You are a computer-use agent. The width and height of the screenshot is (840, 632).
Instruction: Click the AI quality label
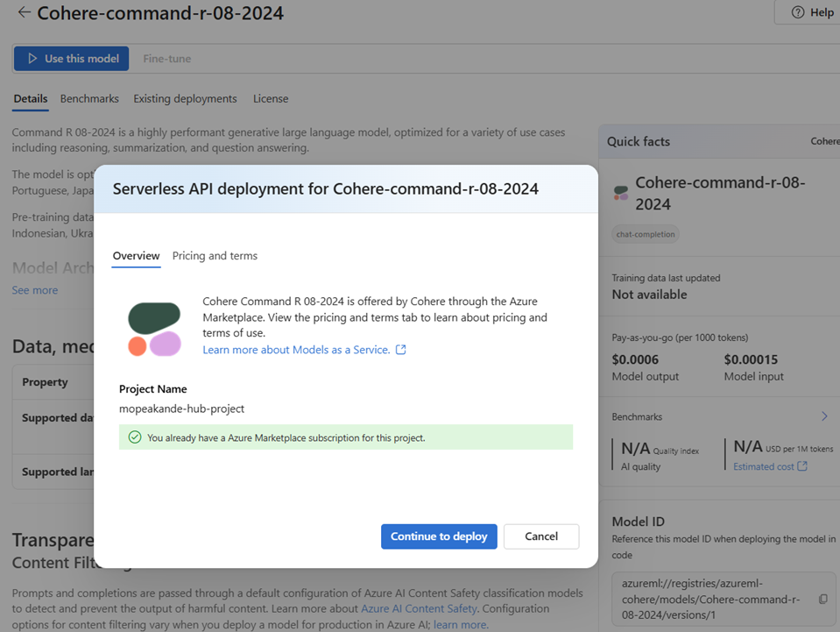pyautogui.click(x=640, y=467)
